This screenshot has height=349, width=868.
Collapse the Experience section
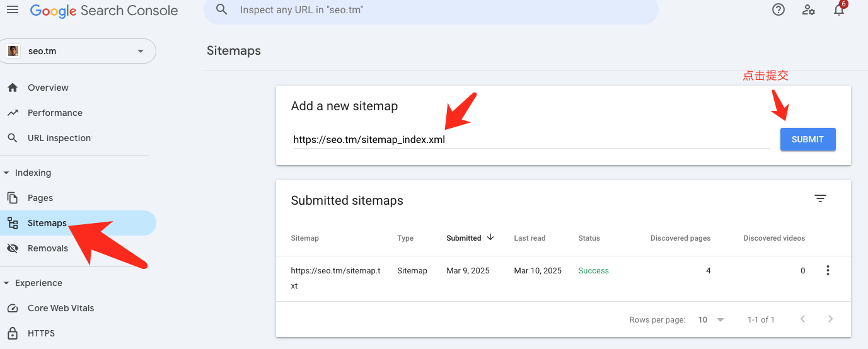(7, 283)
